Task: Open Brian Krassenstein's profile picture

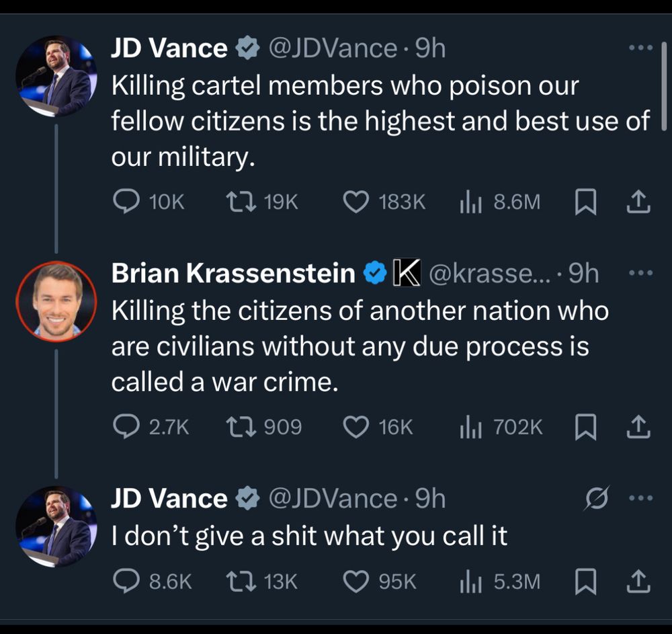Action: coord(56,301)
